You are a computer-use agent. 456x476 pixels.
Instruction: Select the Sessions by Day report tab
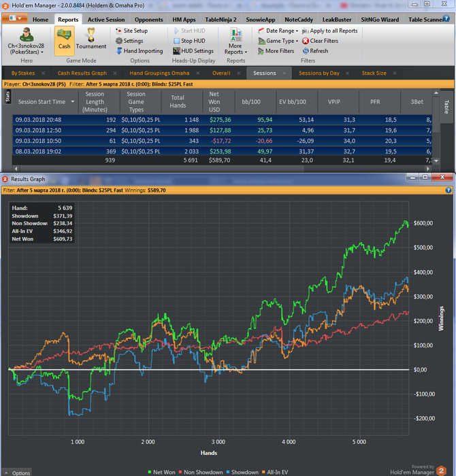[319, 73]
